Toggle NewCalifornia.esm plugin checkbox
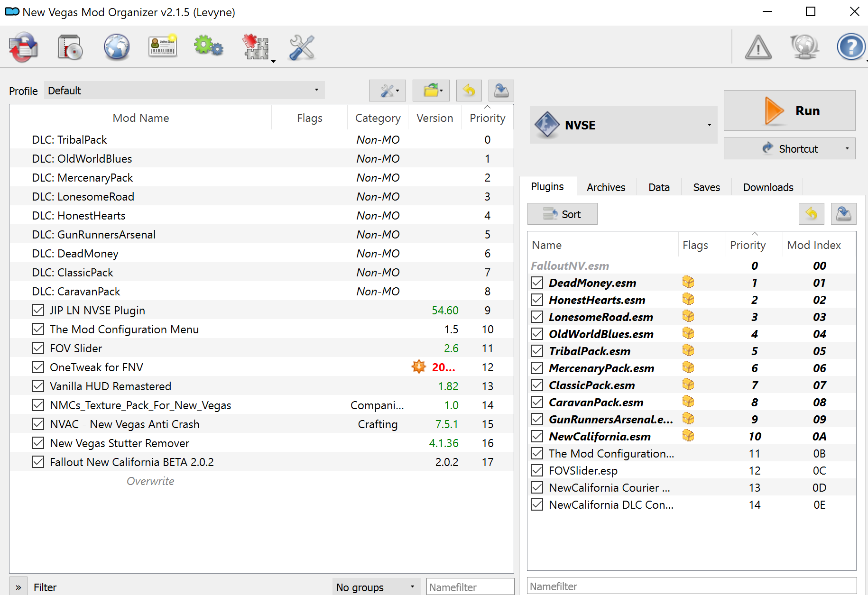 (x=537, y=436)
